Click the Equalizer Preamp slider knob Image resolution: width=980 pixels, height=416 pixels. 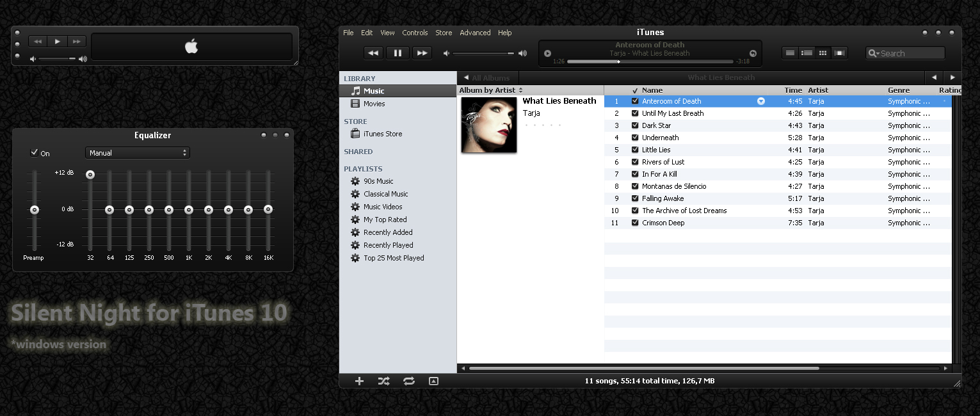click(x=35, y=210)
